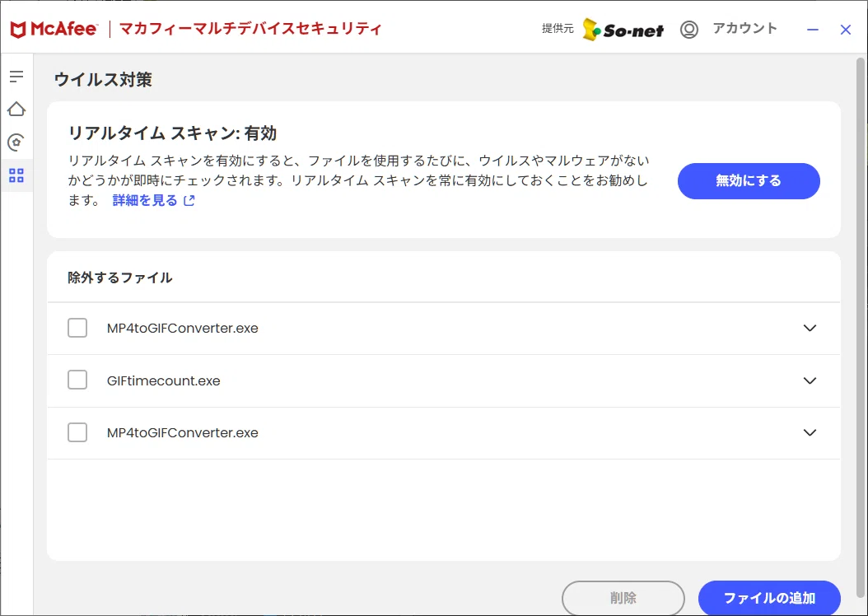The width and height of the screenshot is (868, 616).
Task: Open the protection score sidebar icon
Action: pos(16,142)
